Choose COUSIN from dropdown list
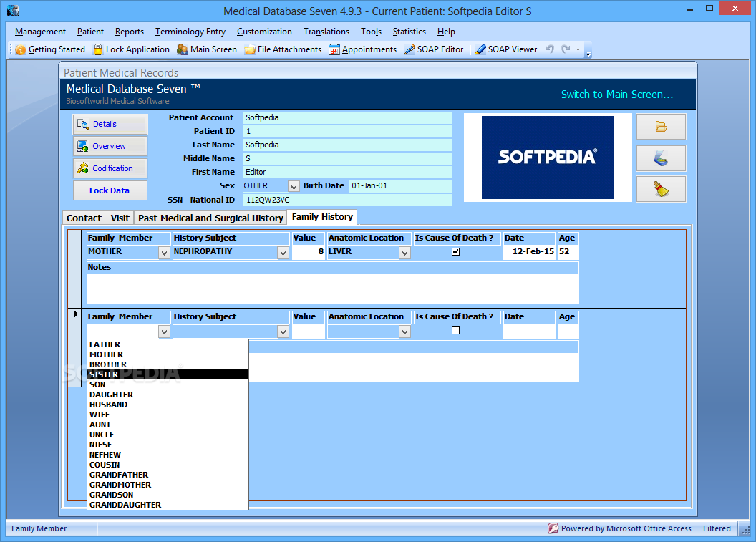756x542 pixels. 168,465
